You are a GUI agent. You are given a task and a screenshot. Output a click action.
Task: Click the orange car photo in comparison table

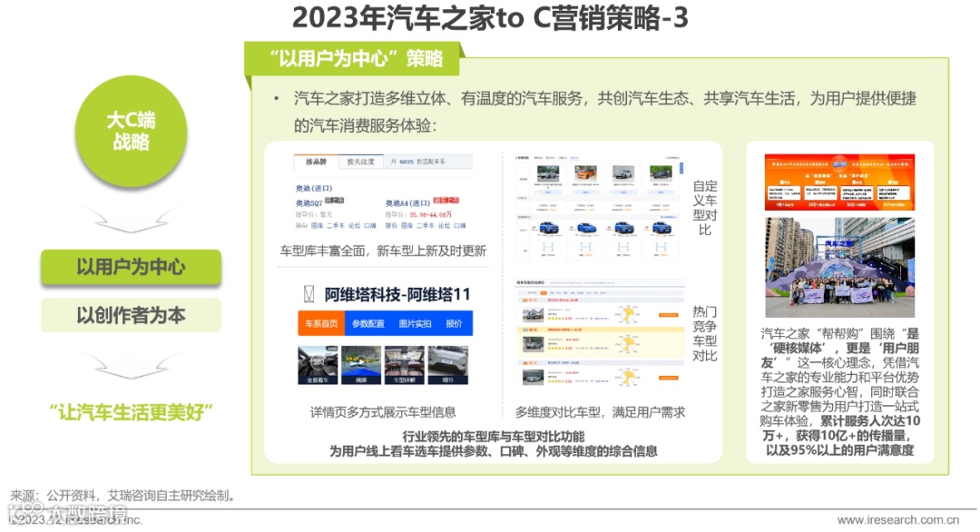click(585, 172)
